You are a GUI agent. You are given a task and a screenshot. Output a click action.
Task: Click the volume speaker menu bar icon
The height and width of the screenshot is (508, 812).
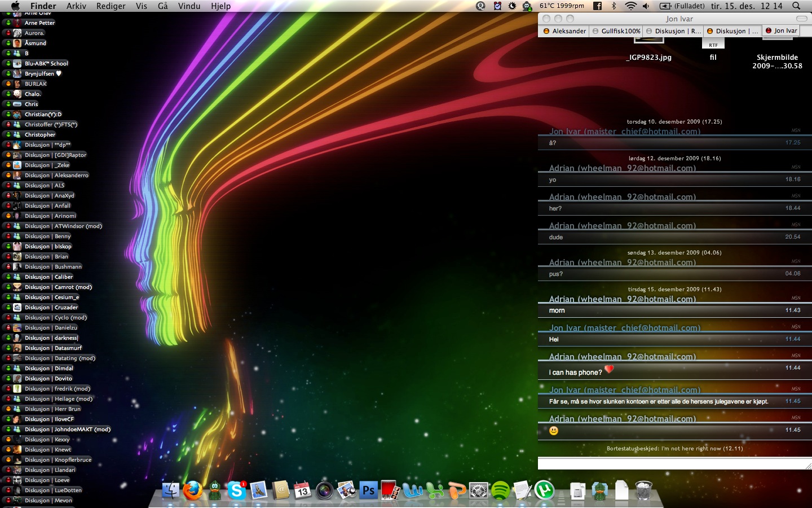point(646,6)
